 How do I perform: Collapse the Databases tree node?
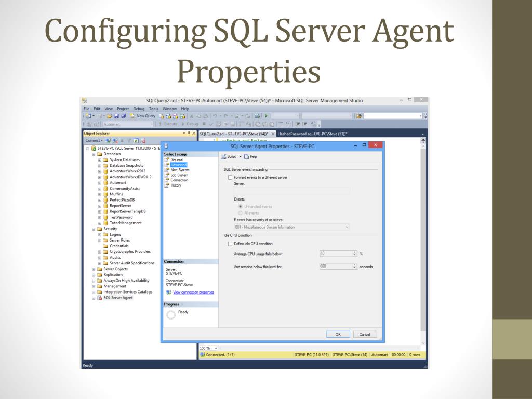(x=94, y=154)
